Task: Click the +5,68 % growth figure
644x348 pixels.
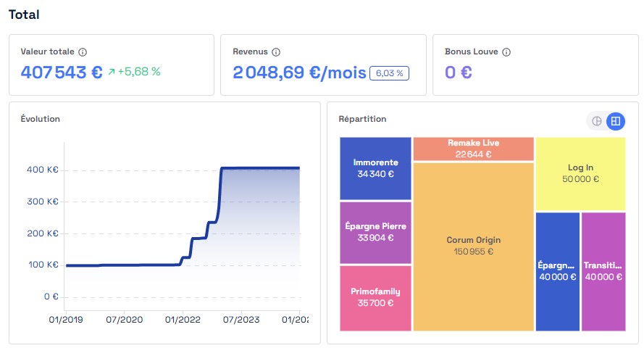Action: click(x=139, y=72)
